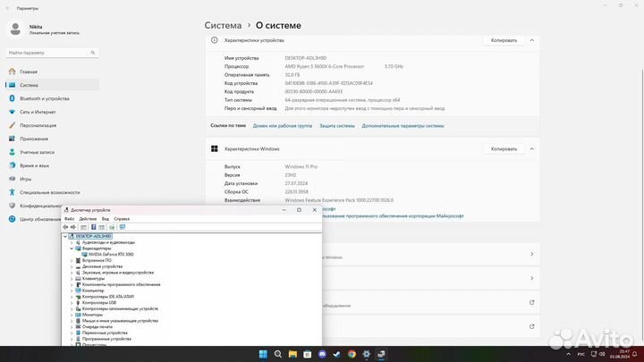644x362 pixels.
Task: Open Справка menu in Device Manager
Action: (122, 219)
